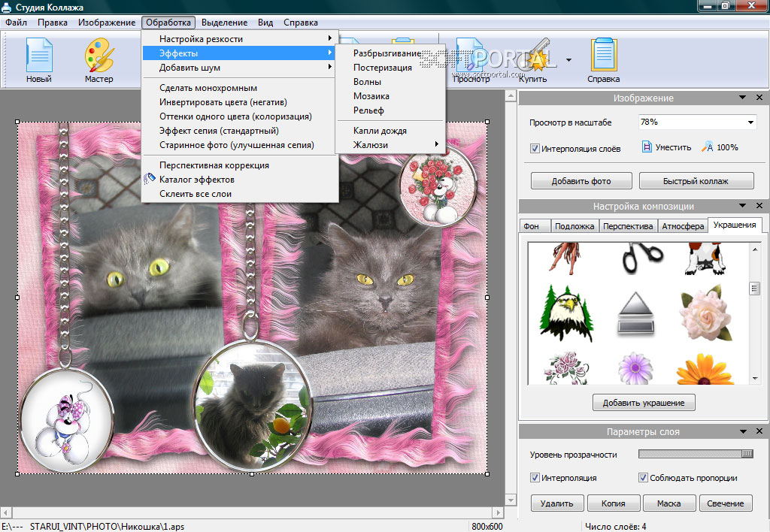Choose Капли дождя effect
This screenshot has height=532, width=770.
click(390, 131)
